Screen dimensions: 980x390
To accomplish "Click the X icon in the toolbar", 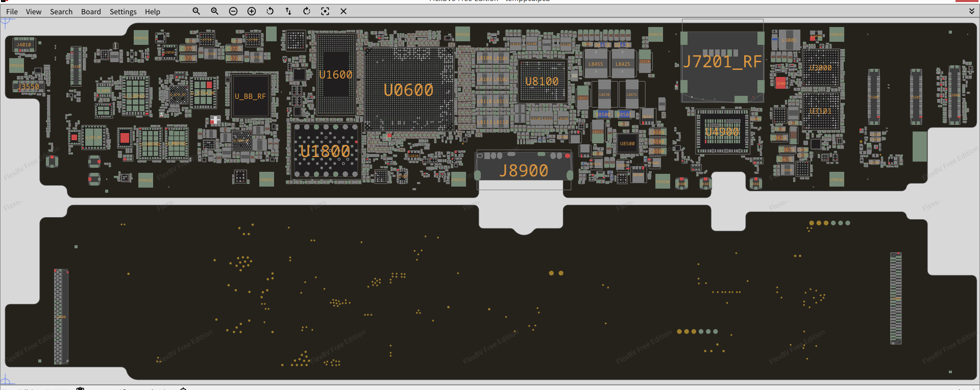I will click(x=344, y=11).
